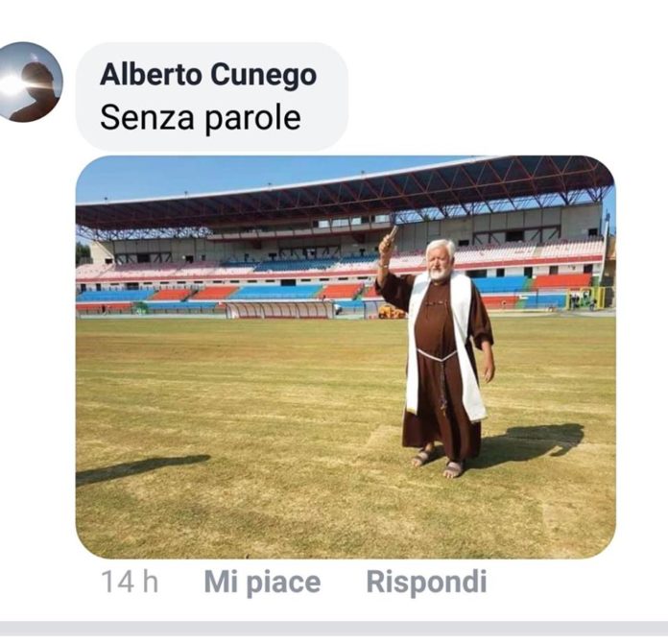Image resolution: width=668 pixels, height=644 pixels.
Task: Click the friar's raised hand in the photo
Action: (386, 246)
